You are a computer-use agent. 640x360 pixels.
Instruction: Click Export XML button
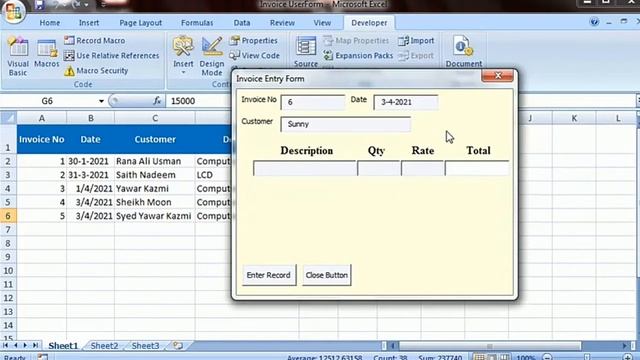pyautogui.click(x=416, y=56)
